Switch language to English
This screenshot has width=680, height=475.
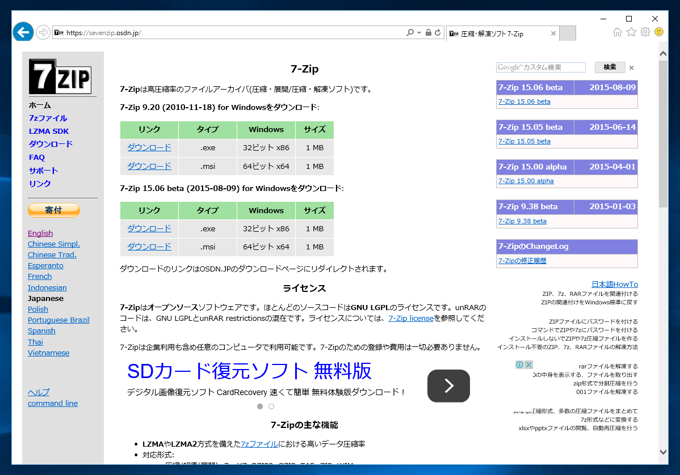(x=40, y=233)
